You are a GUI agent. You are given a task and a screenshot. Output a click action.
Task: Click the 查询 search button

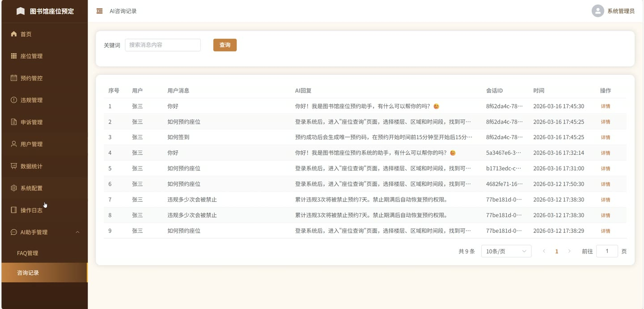click(x=225, y=45)
